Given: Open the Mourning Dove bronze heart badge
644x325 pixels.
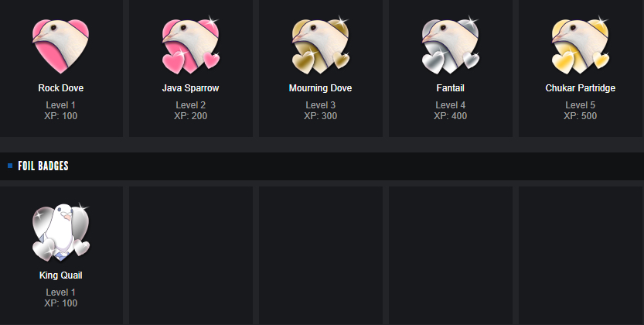Looking at the screenshot, I should click(x=320, y=46).
